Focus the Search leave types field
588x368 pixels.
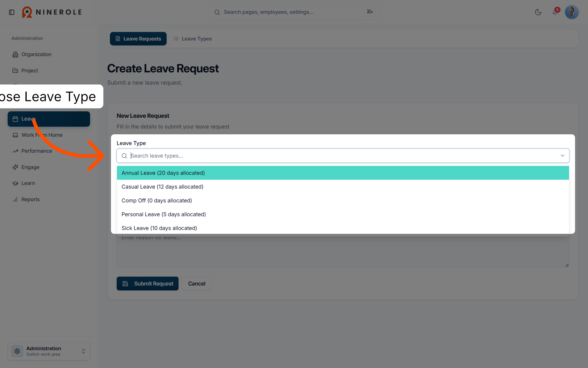[343, 156]
